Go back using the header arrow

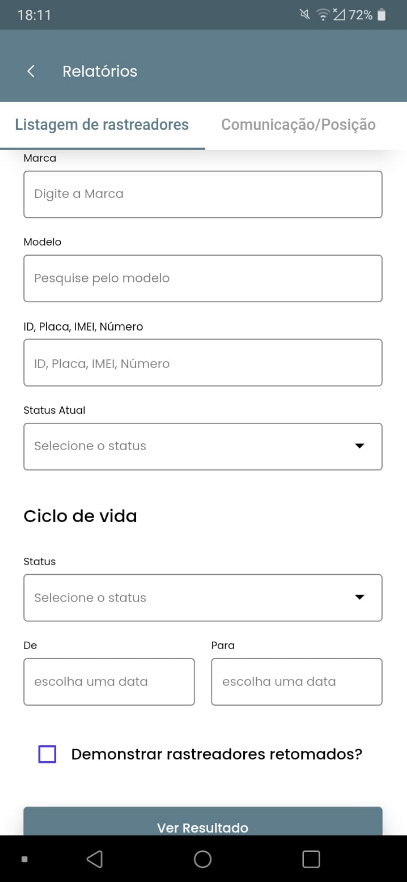pyautogui.click(x=31, y=71)
